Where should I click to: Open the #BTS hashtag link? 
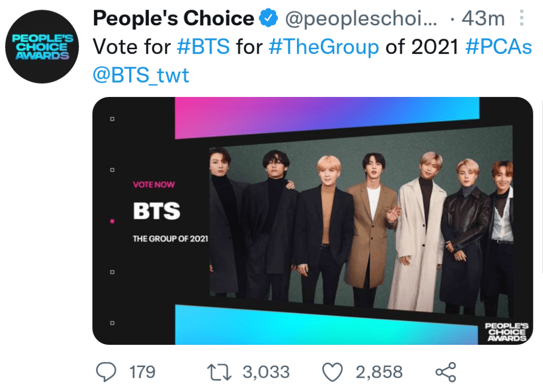click(203, 47)
